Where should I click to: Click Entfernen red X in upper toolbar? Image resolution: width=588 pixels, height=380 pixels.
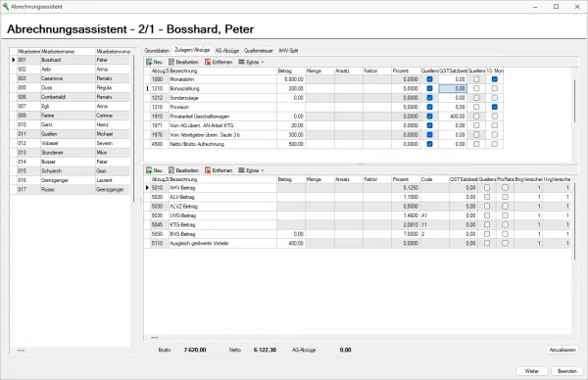pos(208,62)
